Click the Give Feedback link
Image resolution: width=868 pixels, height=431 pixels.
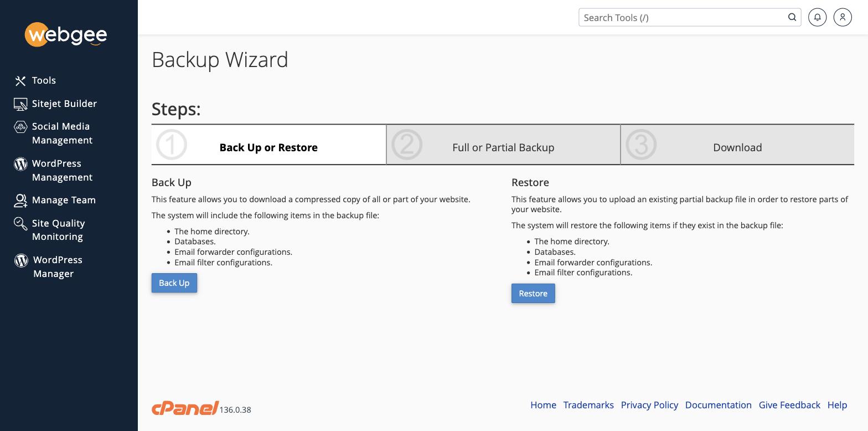789,405
